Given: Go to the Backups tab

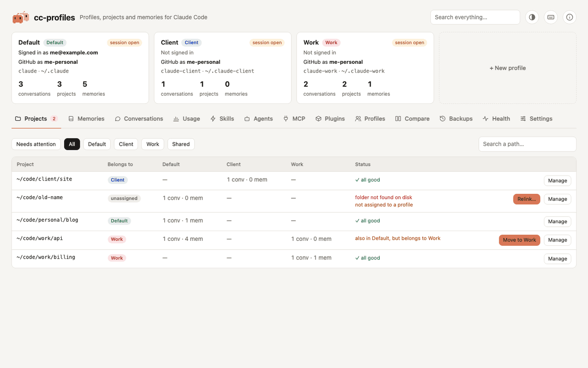Looking at the screenshot, I should (x=456, y=119).
